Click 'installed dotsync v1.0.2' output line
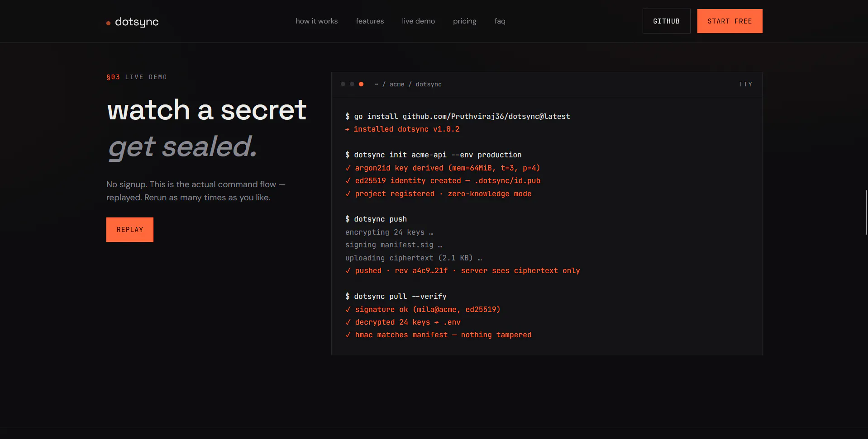The width and height of the screenshot is (868, 439). pos(402,129)
